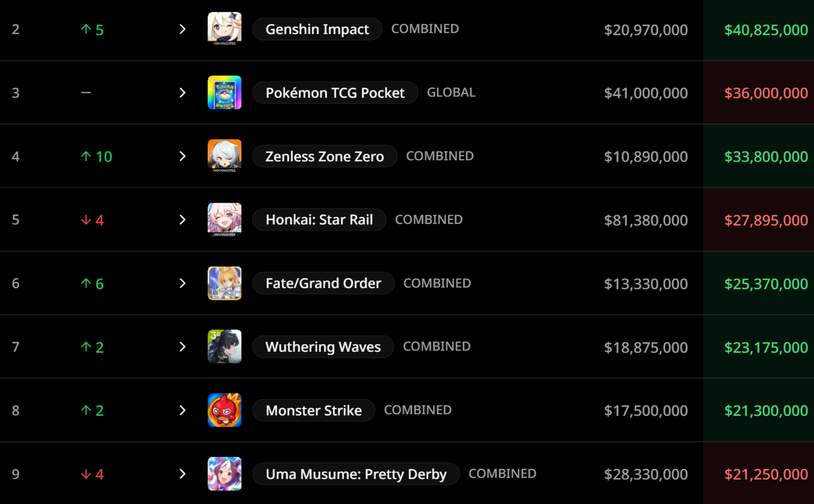Expand the Pokémon TCG Pocket row chevron
The image size is (814, 504).
pos(182,93)
